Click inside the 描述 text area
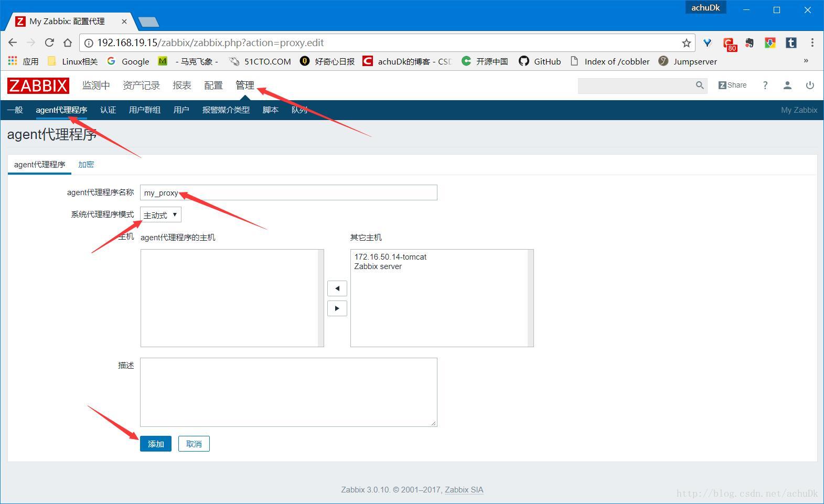This screenshot has width=824, height=504. [x=288, y=392]
